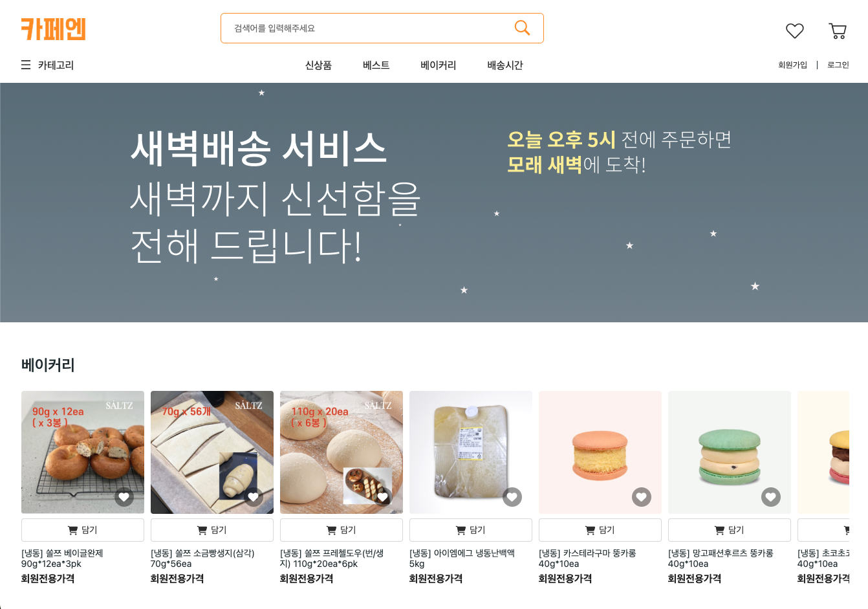The image size is (868, 609).
Task: Click the 새벽배송 서비스 banner
Action: [434, 203]
